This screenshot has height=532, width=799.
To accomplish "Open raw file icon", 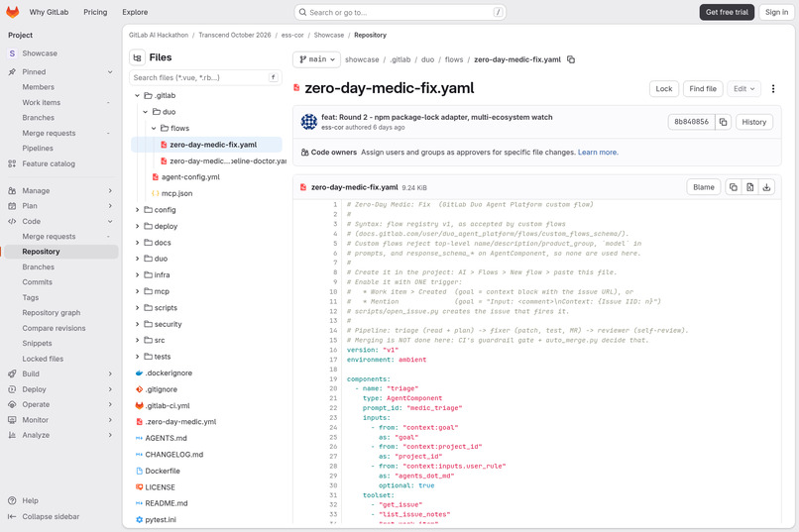I will 750,187.
